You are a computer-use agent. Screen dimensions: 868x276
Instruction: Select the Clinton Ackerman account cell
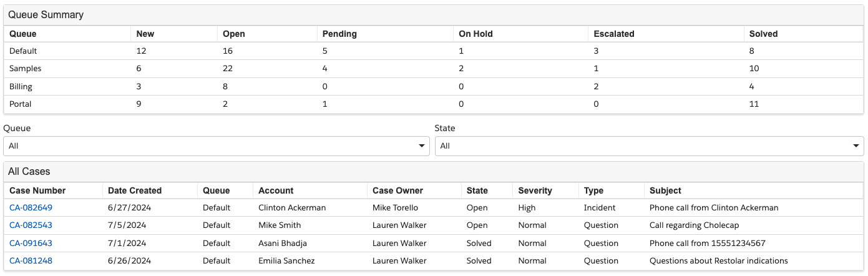(292, 208)
